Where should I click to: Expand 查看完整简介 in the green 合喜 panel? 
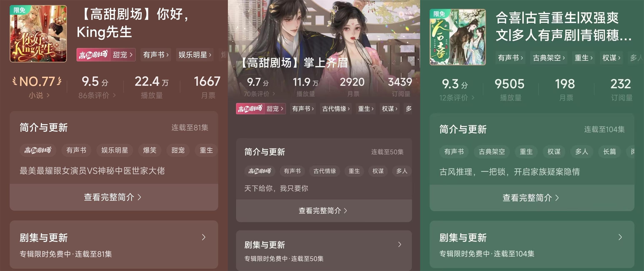(532, 198)
